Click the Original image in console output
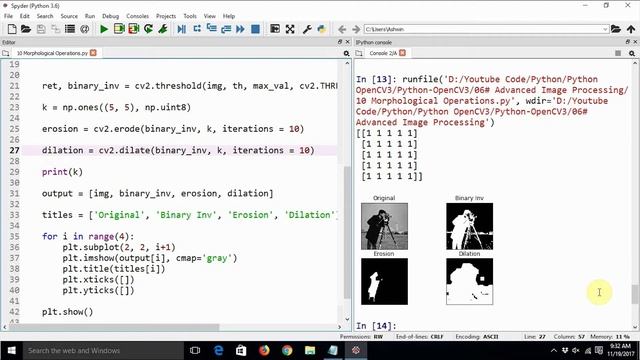The image size is (640, 360). [384, 226]
